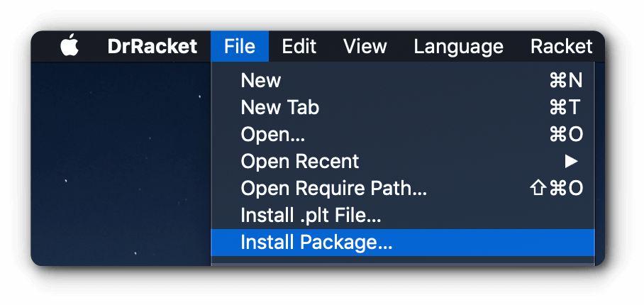Click the Open Recent submenu arrow
The height and width of the screenshot is (305, 644).
click(x=571, y=162)
